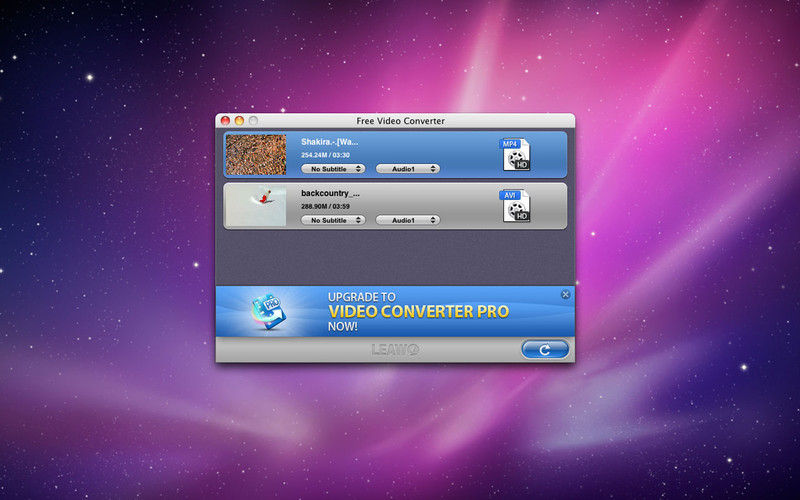Click the UPGRADE TO banner text

click(362, 297)
